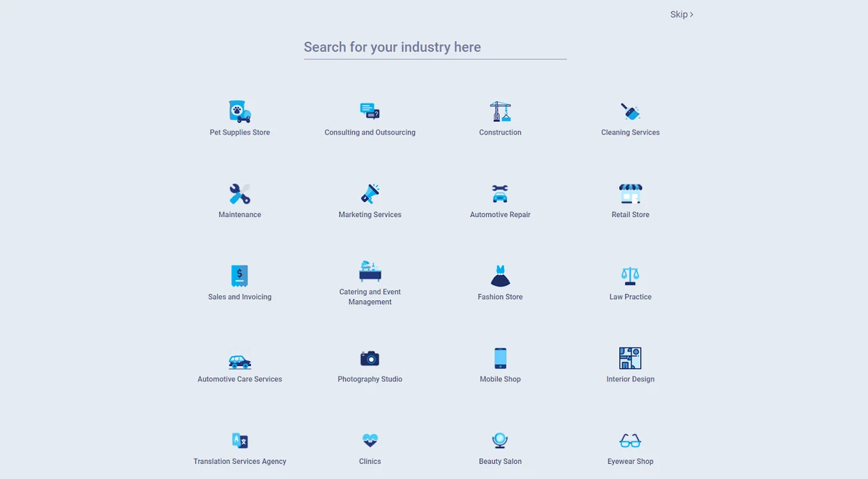Click the Sales and Invoicing label
Image resolution: width=868 pixels, height=479 pixels.
(240, 297)
